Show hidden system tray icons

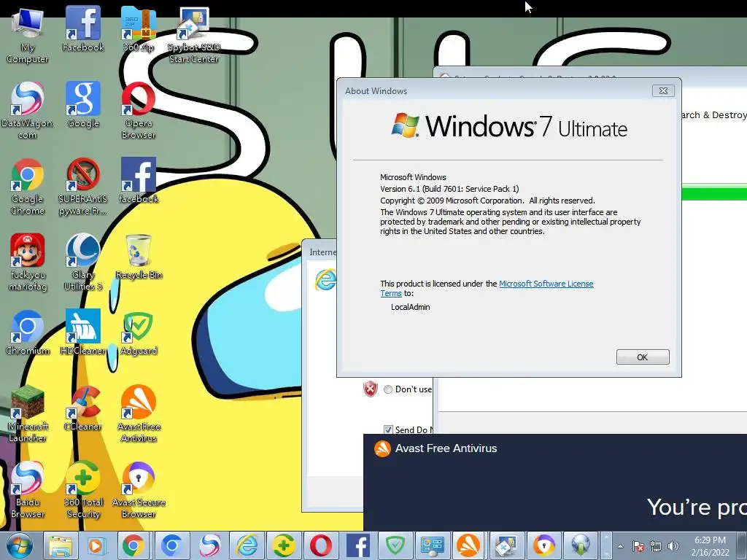(x=620, y=546)
